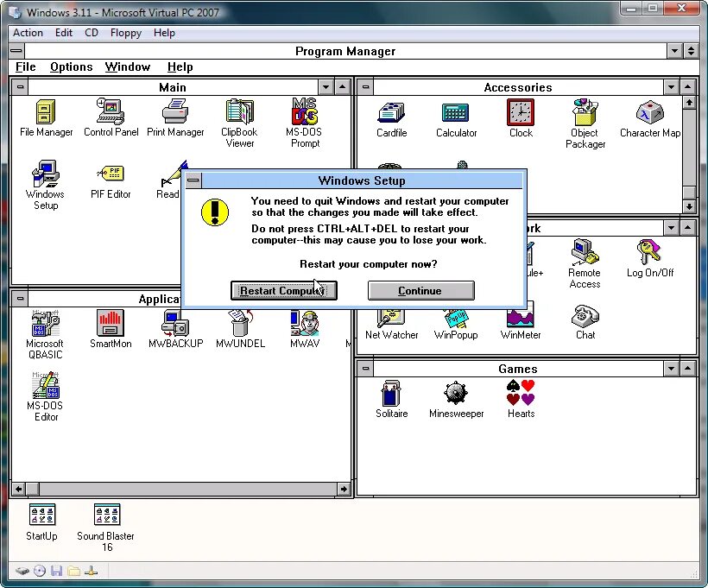Click the Applications horizontal scrollbar thumb
708x588 pixels.
coord(33,489)
